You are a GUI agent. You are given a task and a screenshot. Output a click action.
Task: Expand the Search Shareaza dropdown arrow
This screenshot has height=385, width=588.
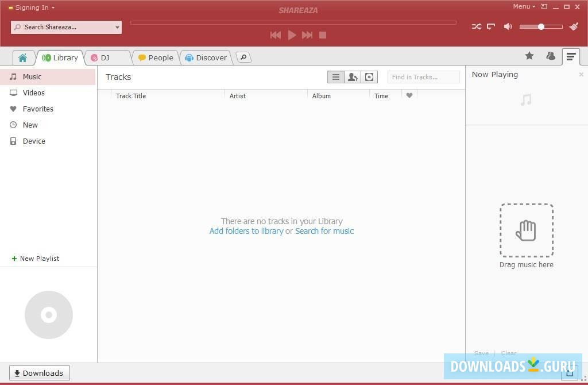click(x=117, y=28)
